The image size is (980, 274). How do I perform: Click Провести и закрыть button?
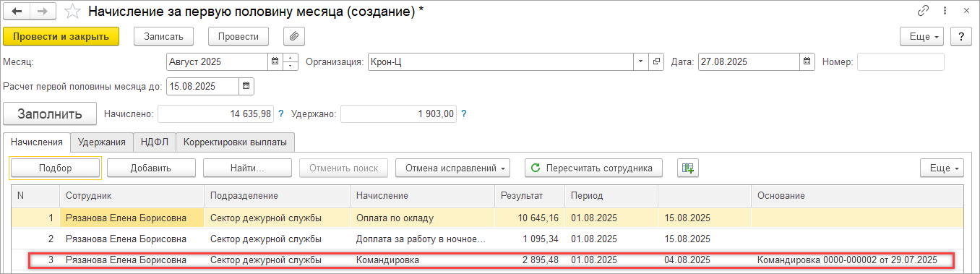[61, 36]
